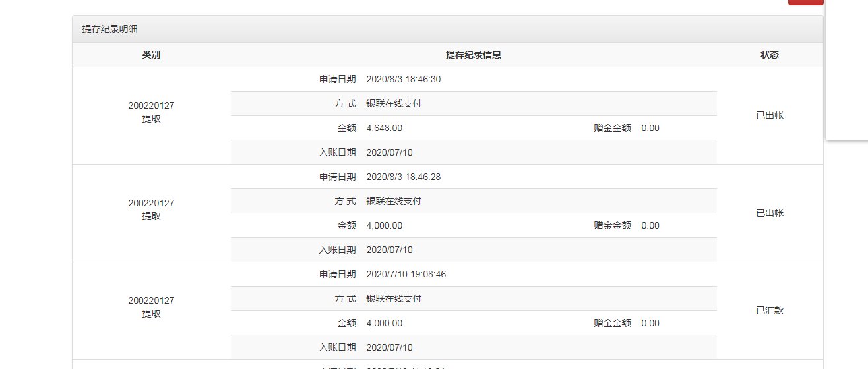Select the application date 2020/8/3 18:46:28
The image size is (868, 369).
coord(403,177)
